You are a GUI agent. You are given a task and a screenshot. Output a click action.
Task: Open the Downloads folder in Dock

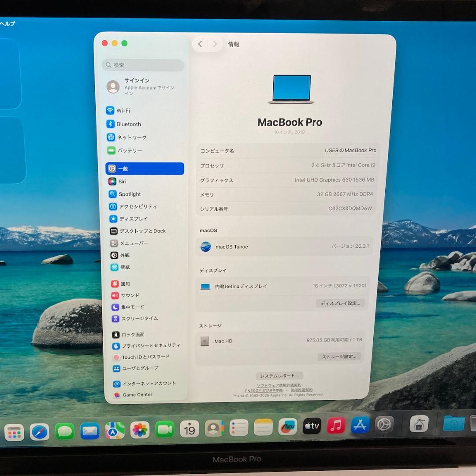[x=454, y=423]
